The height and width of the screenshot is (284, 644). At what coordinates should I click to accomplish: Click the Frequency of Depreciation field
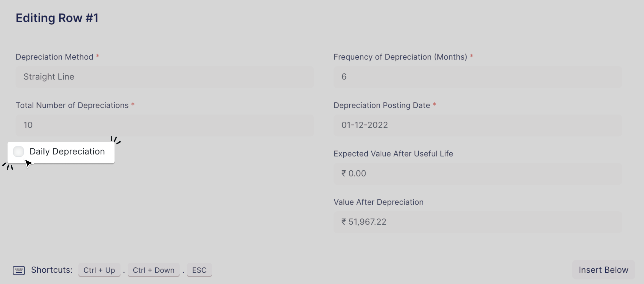(x=478, y=77)
